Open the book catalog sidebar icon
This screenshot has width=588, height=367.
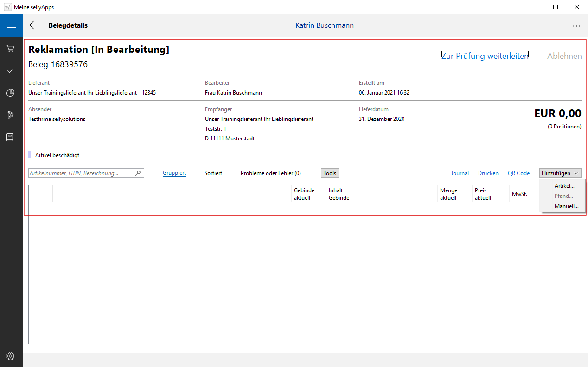point(11,138)
